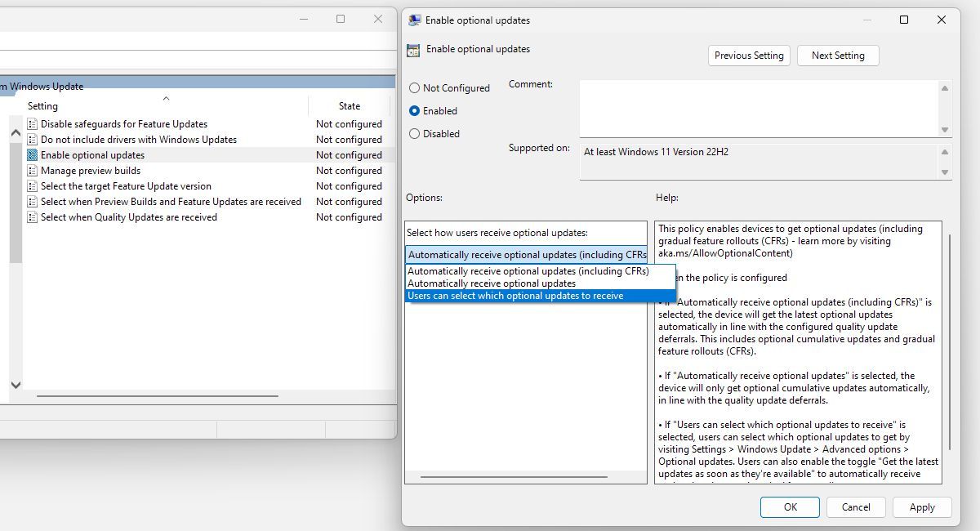Click icon next to "Do not include drivers with Windows Updates"
This screenshot has width=980, height=531.
coord(31,139)
